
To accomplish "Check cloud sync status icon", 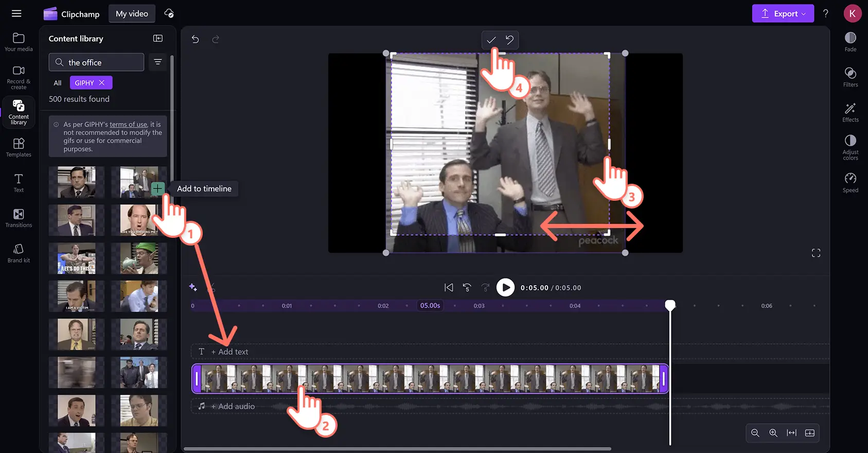I will tap(169, 13).
